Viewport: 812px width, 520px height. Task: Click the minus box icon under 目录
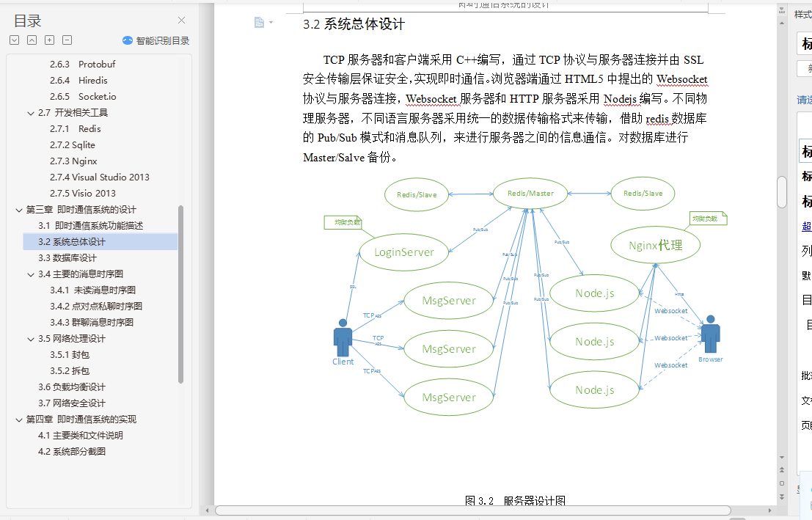pyautogui.click(x=67, y=40)
